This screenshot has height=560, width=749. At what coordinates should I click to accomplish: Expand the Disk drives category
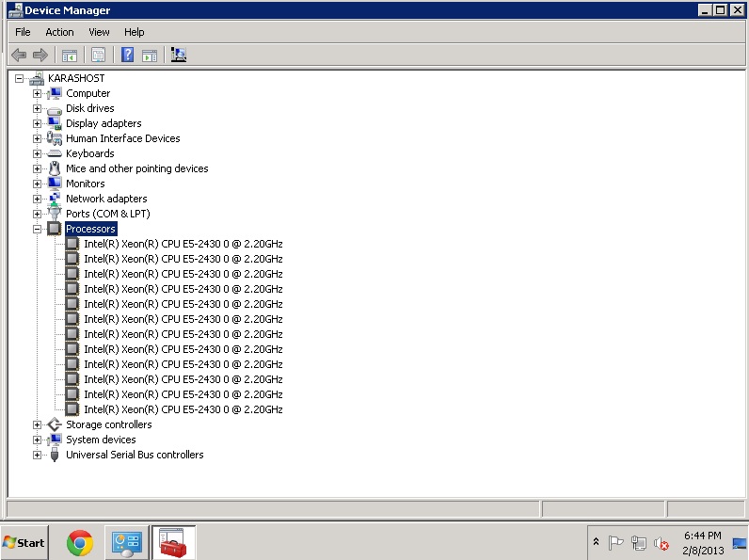pyautogui.click(x=38, y=108)
